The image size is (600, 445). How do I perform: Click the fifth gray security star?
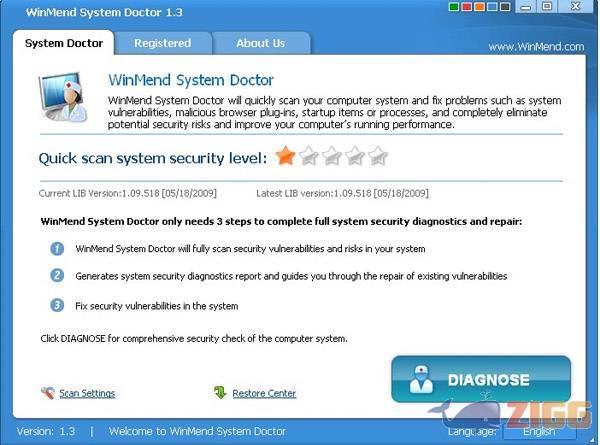pyautogui.click(x=378, y=156)
